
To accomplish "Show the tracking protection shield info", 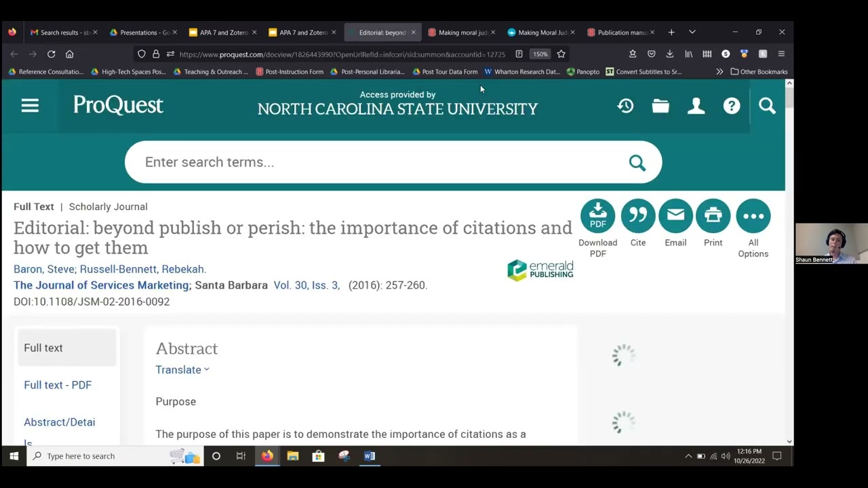I will [141, 54].
